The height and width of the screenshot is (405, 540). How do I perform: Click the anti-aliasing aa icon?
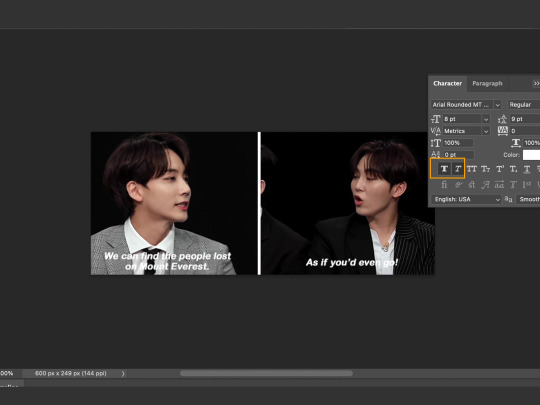[x=508, y=199]
